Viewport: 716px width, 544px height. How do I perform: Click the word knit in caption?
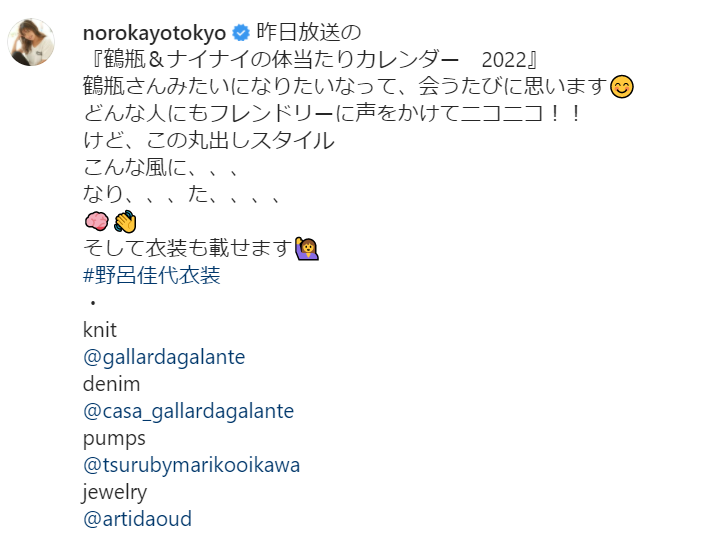point(100,330)
